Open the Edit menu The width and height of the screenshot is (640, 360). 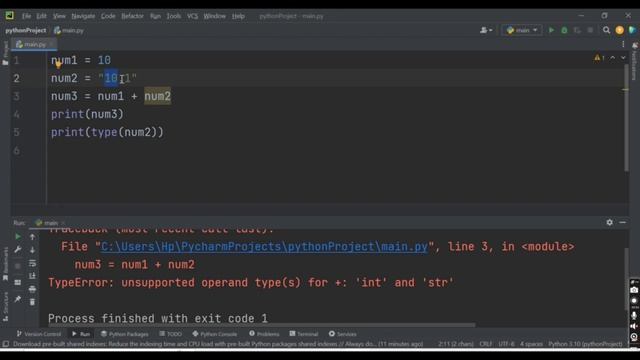coord(41,16)
